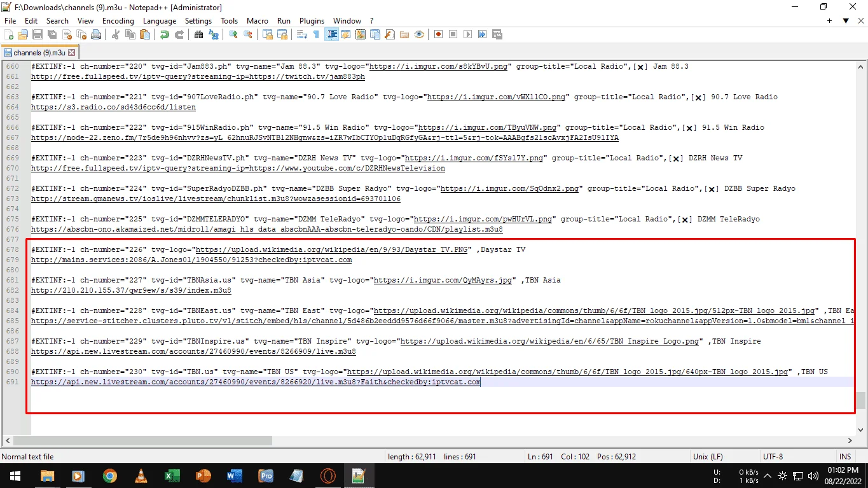868x488 pixels.
Task: Toggle the INS insert mode indicator
Action: (x=845, y=457)
